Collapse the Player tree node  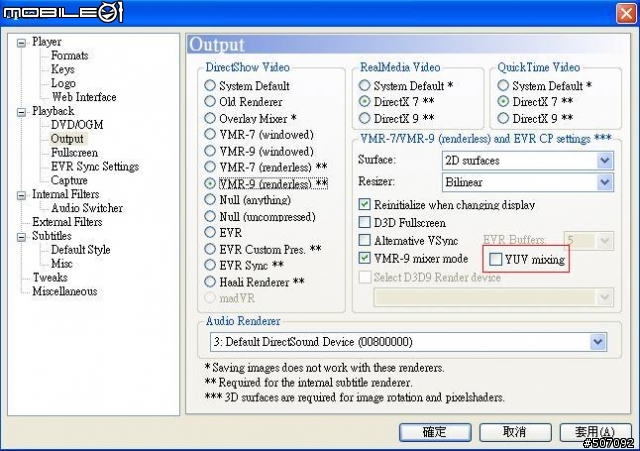(21, 42)
